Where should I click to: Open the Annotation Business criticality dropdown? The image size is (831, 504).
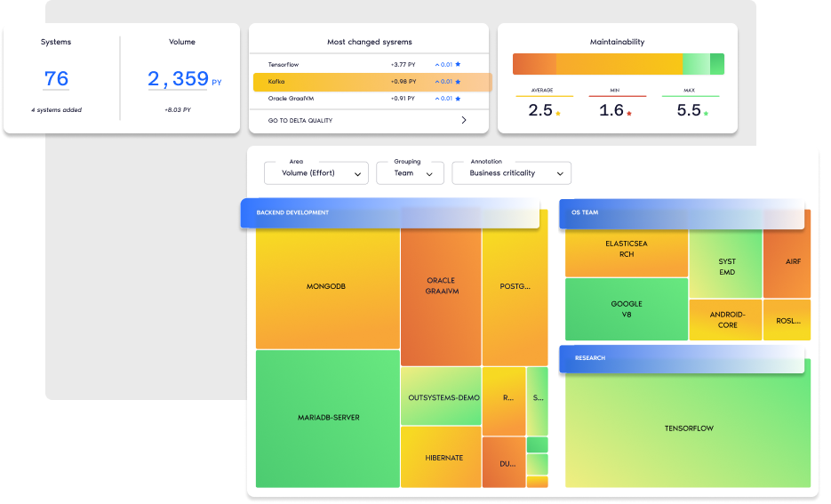[511, 173]
